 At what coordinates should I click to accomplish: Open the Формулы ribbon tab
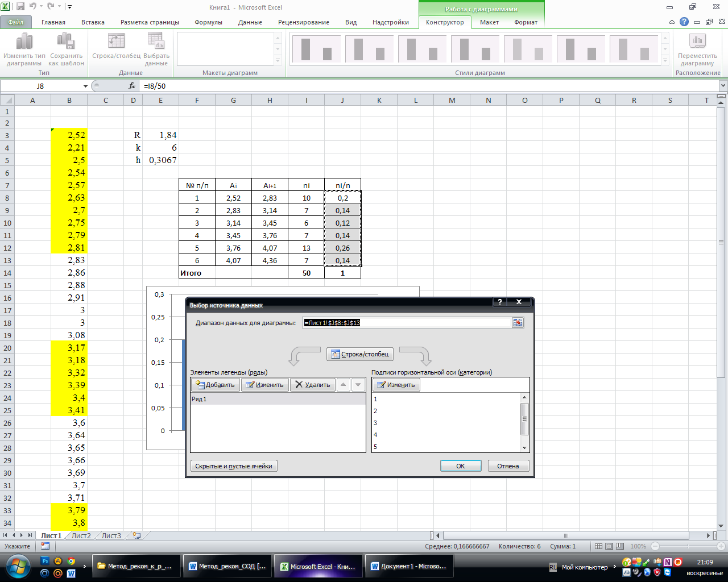208,22
